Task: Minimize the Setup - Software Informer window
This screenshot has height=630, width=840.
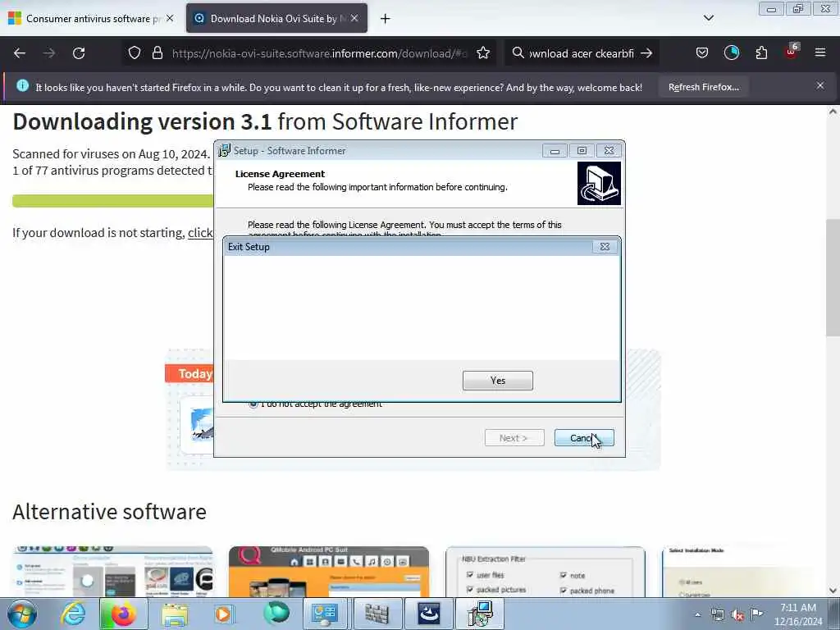Action: pyautogui.click(x=555, y=151)
